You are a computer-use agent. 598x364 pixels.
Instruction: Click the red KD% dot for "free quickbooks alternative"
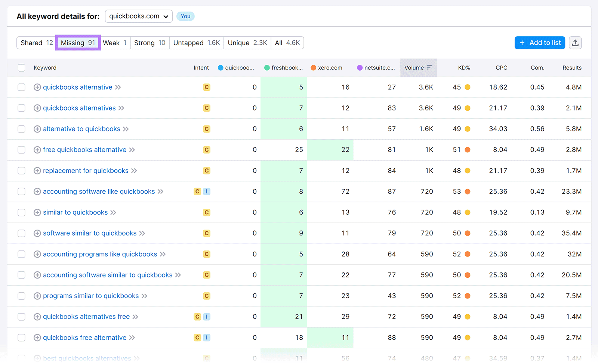point(467,150)
